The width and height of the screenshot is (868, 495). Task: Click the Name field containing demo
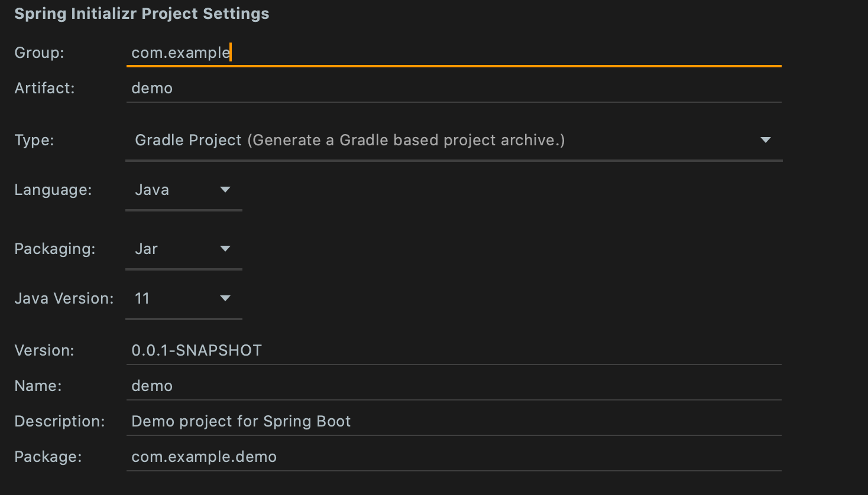453,386
